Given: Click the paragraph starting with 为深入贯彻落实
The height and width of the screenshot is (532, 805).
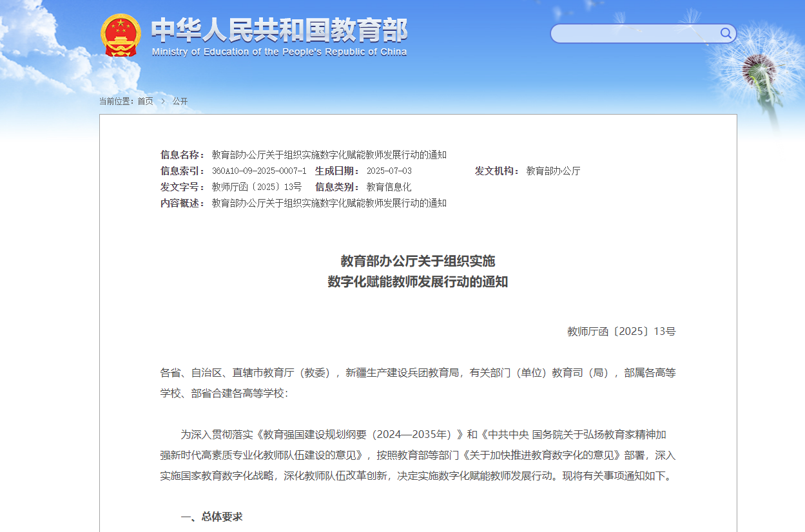Looking at the screenshot, I should [418, 455].
